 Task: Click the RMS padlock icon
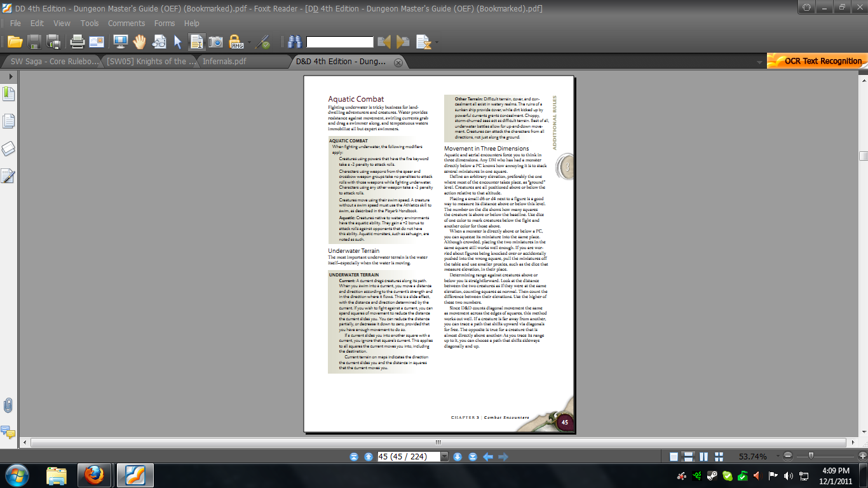tap(235, 42)
